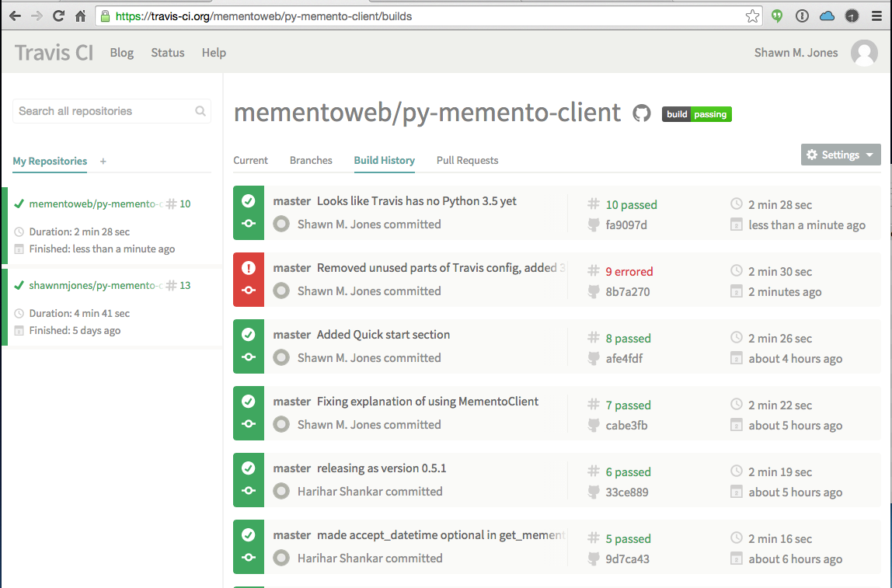The height and width of the screenshot is (588, 892).
Task: Open commit afe4fdf
Action: 624,359
